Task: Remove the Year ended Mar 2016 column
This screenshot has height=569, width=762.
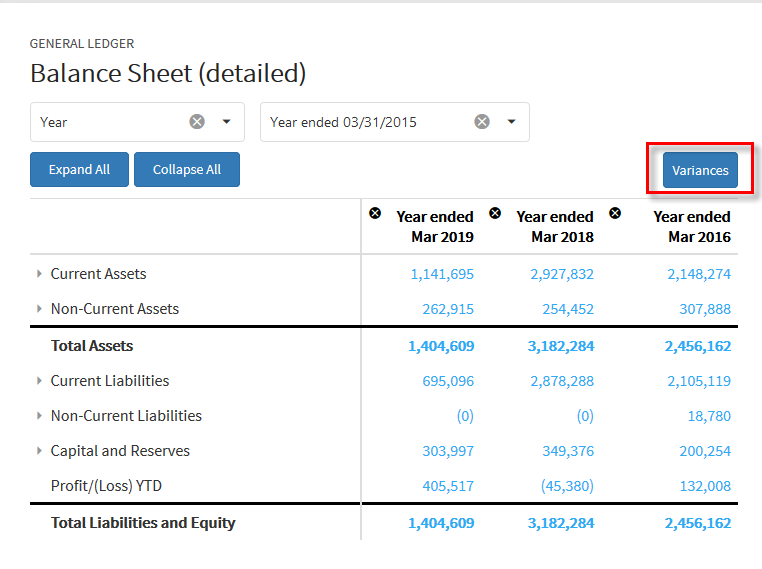Action: pyautogui.click(x=615, y=213)
